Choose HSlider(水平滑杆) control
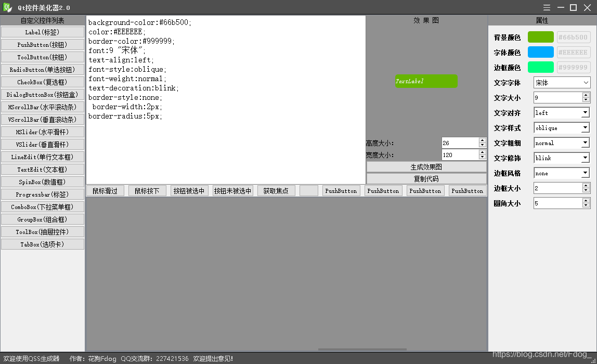Viewport: 597px width, 364px height. point(42,132)
